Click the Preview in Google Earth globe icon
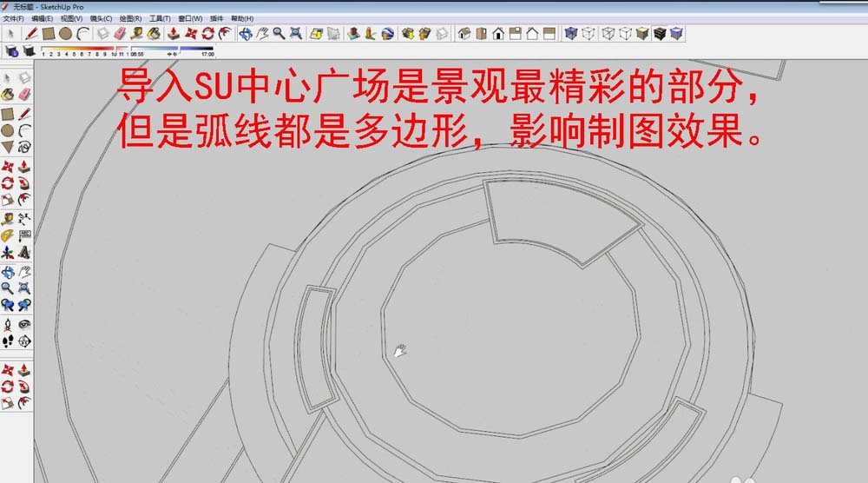 pyautogui.click(x=387, y=34)
